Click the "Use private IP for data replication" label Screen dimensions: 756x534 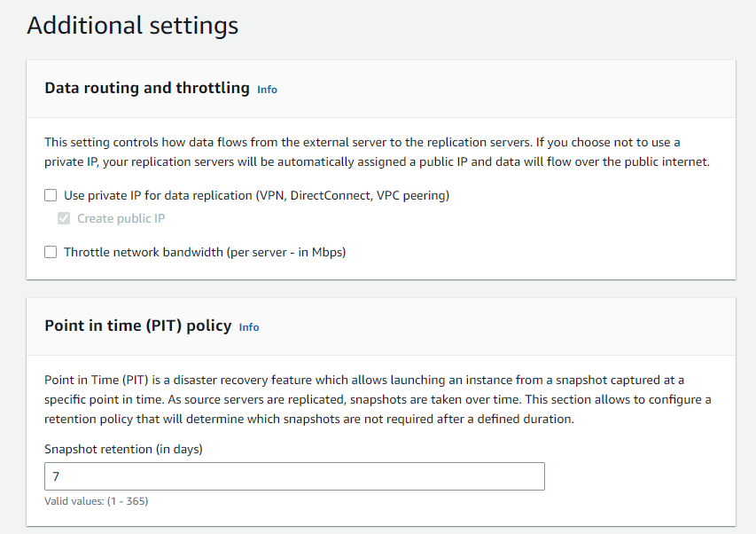pyautogui.click(x=158, y=195)
